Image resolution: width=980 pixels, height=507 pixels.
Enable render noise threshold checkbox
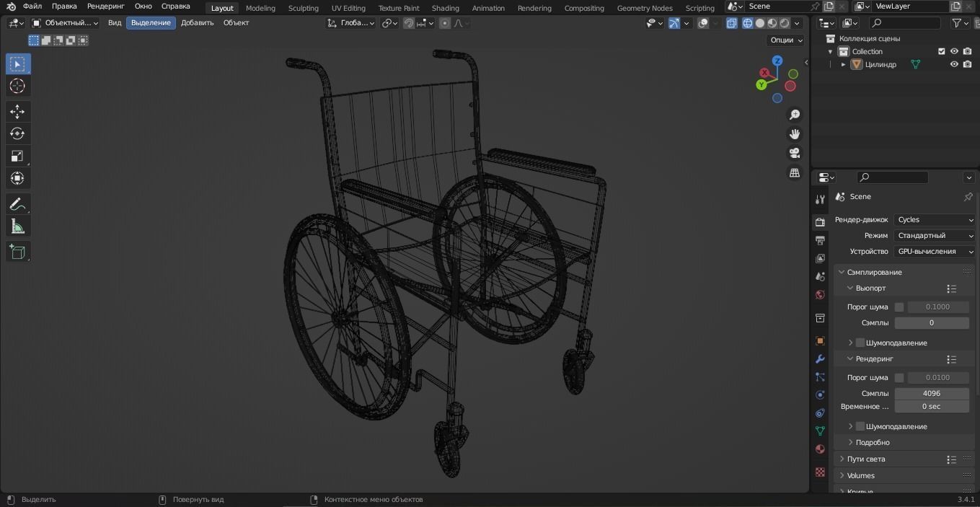tap(899, 378)
